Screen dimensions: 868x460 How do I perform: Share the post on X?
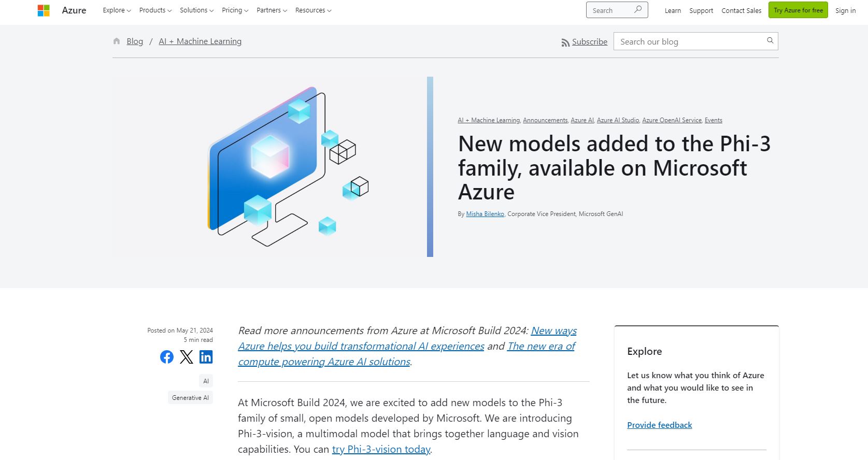click(x=187, y=357)
